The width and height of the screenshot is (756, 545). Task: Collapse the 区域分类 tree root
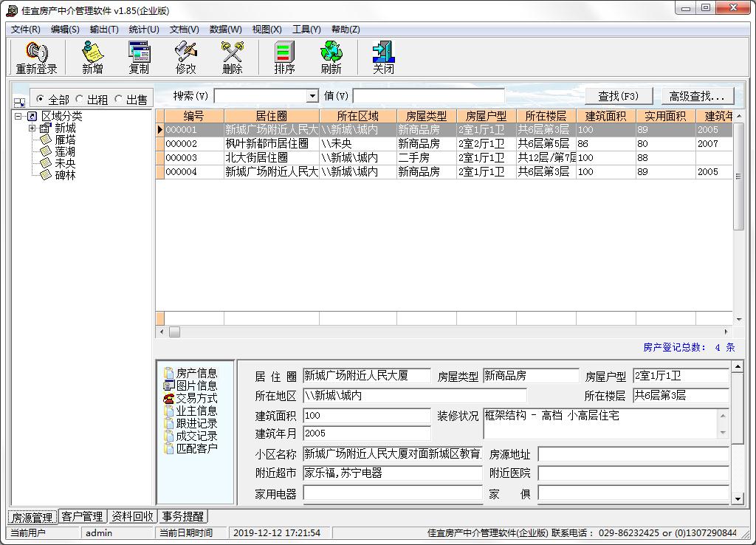click(18, 117)
